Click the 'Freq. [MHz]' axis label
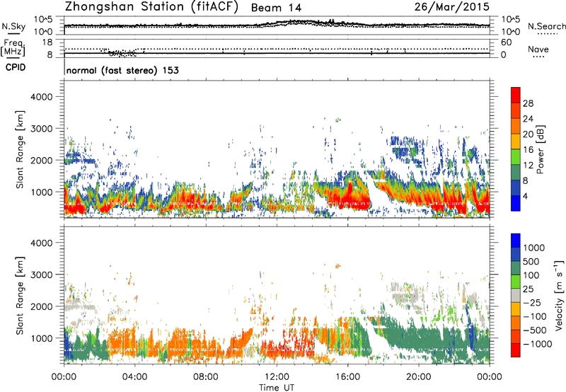The image size is (566, 392). [13, 48]
